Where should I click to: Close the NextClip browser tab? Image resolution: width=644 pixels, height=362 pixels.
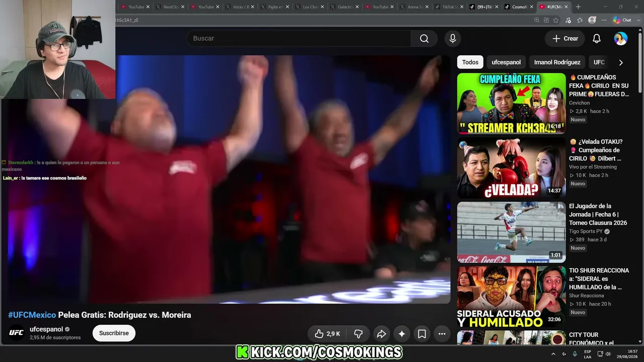pyautogui.click(x=183, y=7)
